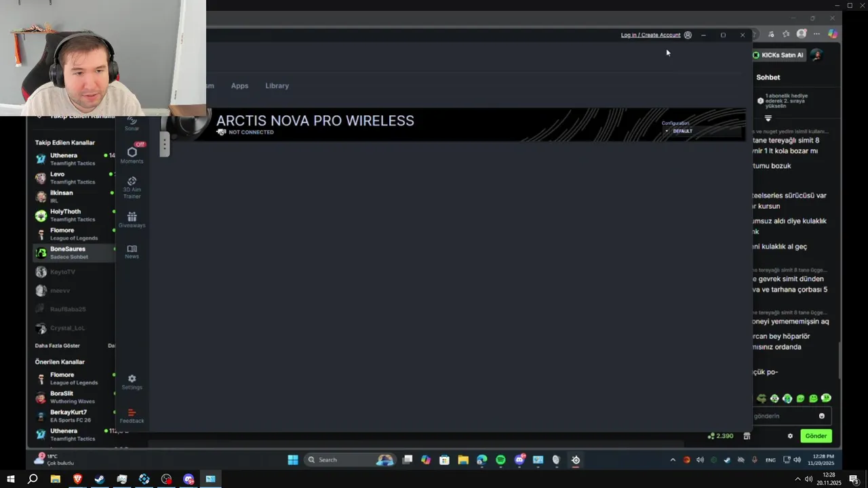
Task: Click the Search box on streamed taskbar
Action: pyautogui.click(x=350, y=460)
